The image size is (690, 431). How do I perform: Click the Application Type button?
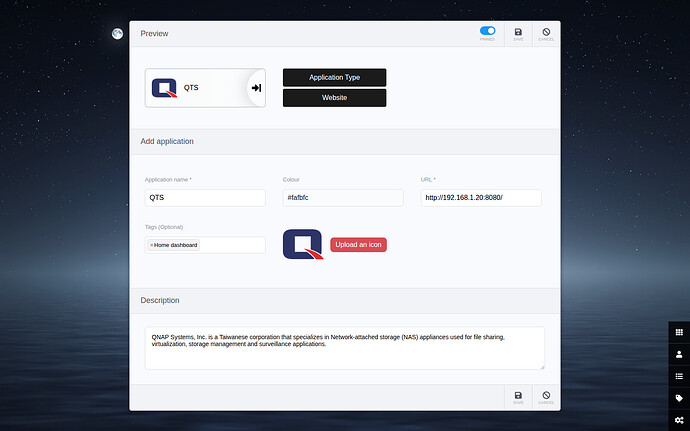[x=334, y=77]
